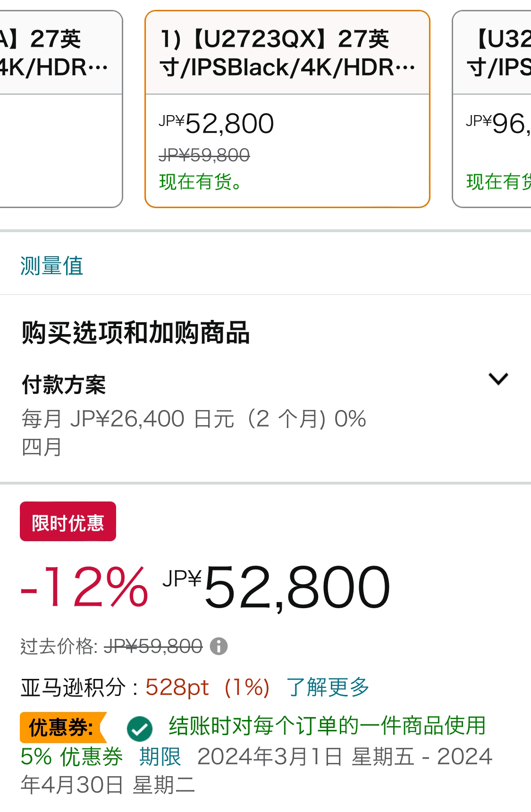Click the 购买选项和加购商品 heading

[x=135, y=333]
